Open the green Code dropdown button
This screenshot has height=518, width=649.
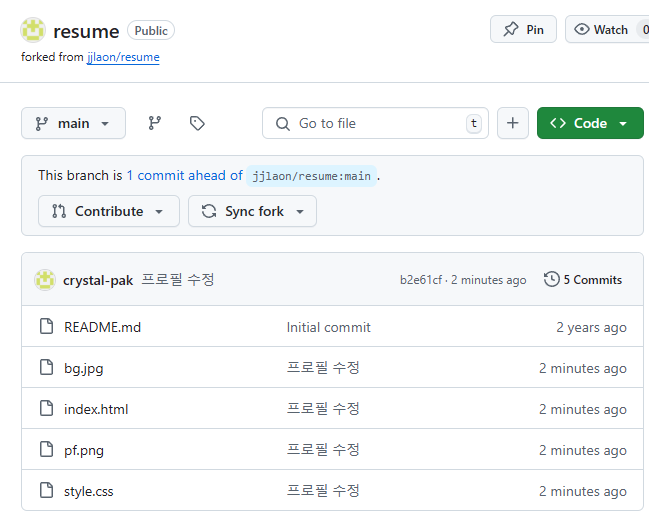(590, 123)
